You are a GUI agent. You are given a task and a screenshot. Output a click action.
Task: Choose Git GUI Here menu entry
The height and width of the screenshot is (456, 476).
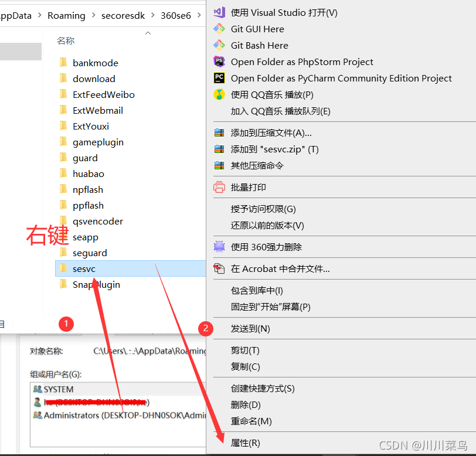[257, 29]
